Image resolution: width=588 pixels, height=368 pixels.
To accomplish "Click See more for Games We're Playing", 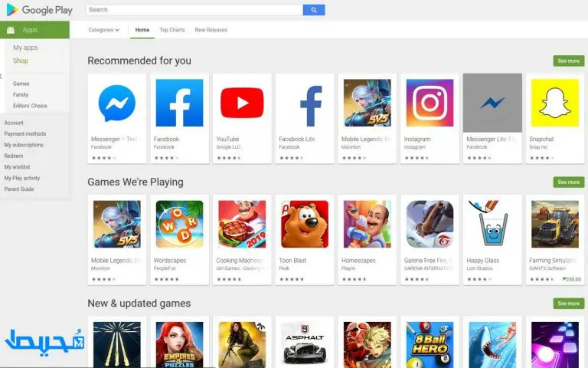I will [569, 182].
